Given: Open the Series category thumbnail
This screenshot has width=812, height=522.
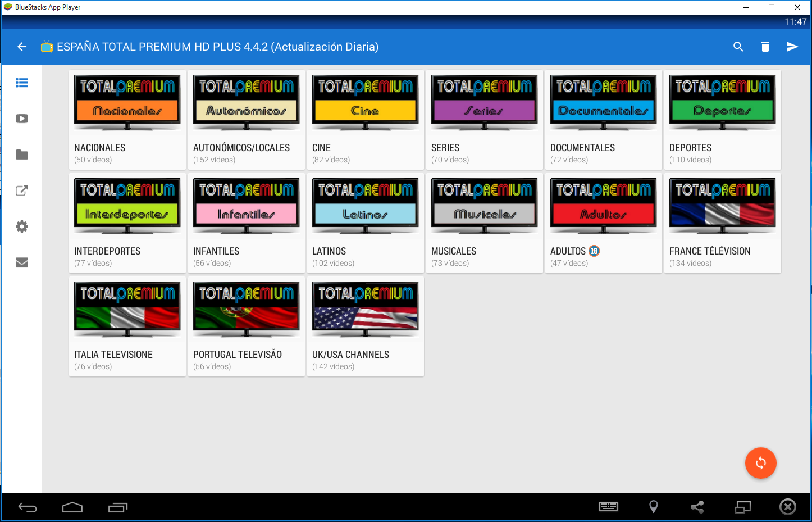Looking at the screenshot, I should coord(485,103).
